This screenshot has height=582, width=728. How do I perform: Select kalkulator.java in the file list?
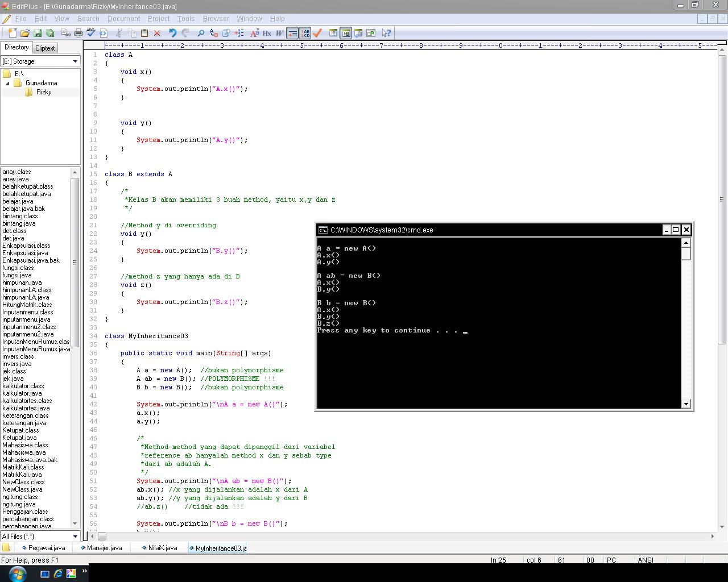coord(22,393)
